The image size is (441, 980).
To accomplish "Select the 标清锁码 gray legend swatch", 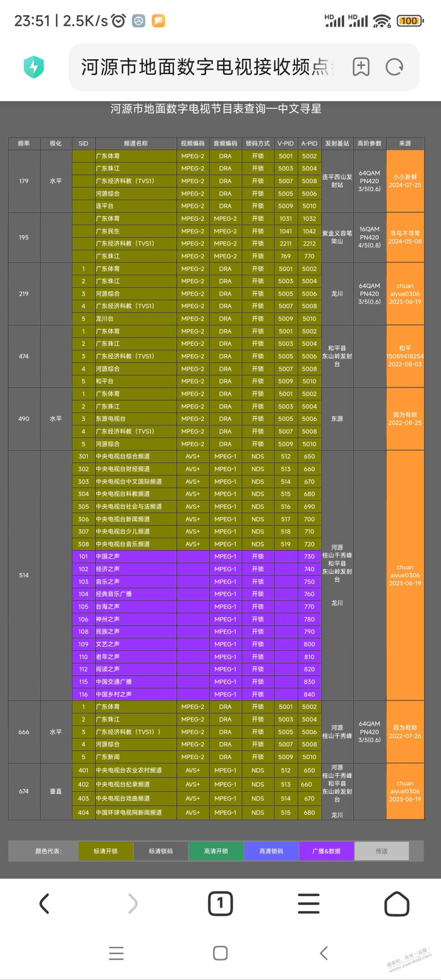I will 161,851.
